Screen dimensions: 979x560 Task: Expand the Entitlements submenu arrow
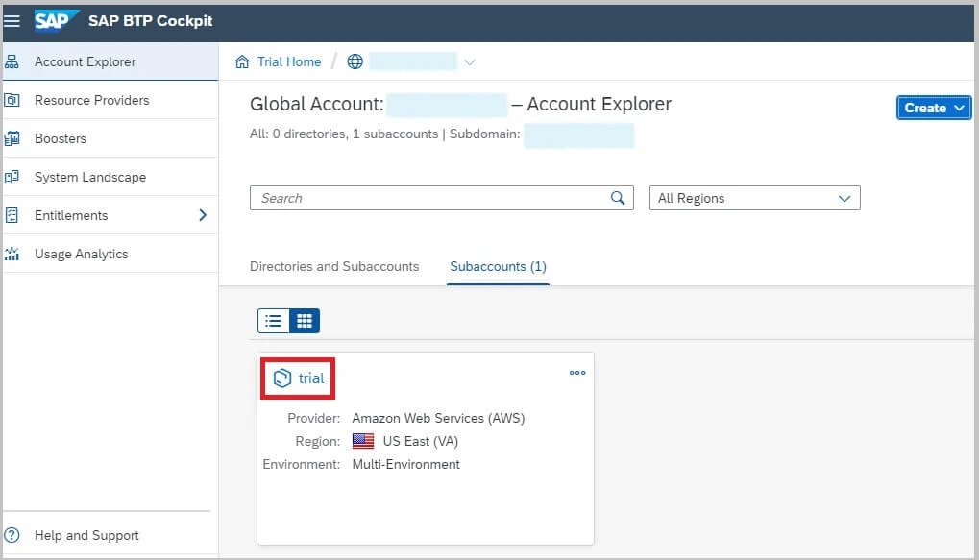pos(203,215)
